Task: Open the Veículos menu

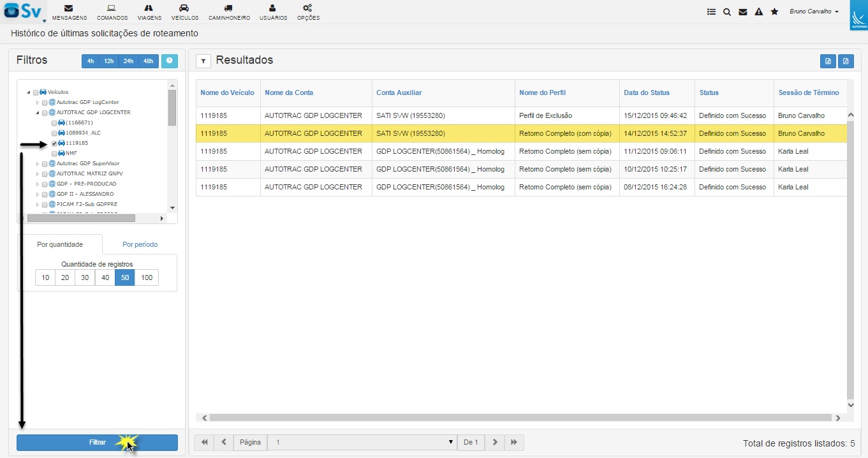Action: pyautogui.click(x=184, y=12)
